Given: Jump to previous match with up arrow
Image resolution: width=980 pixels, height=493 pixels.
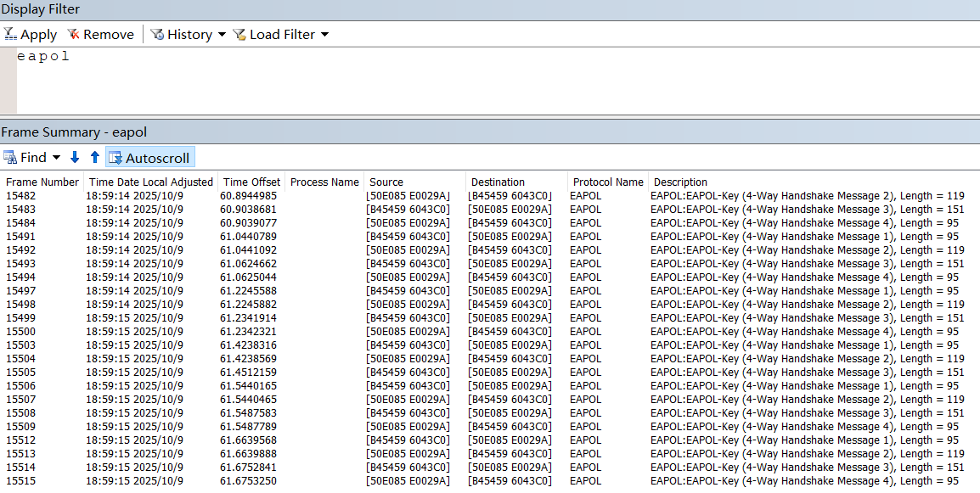Looking at the screenshot, I should 94,158.
